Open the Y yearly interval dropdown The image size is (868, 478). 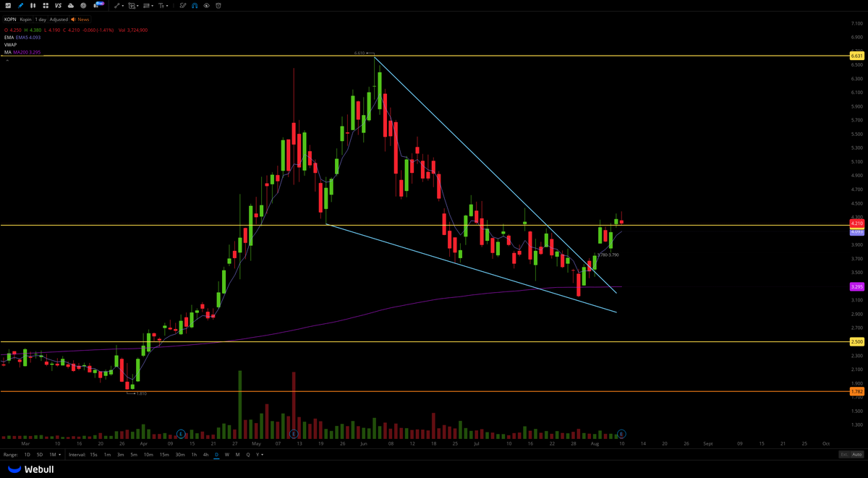(x=260, y=455)
